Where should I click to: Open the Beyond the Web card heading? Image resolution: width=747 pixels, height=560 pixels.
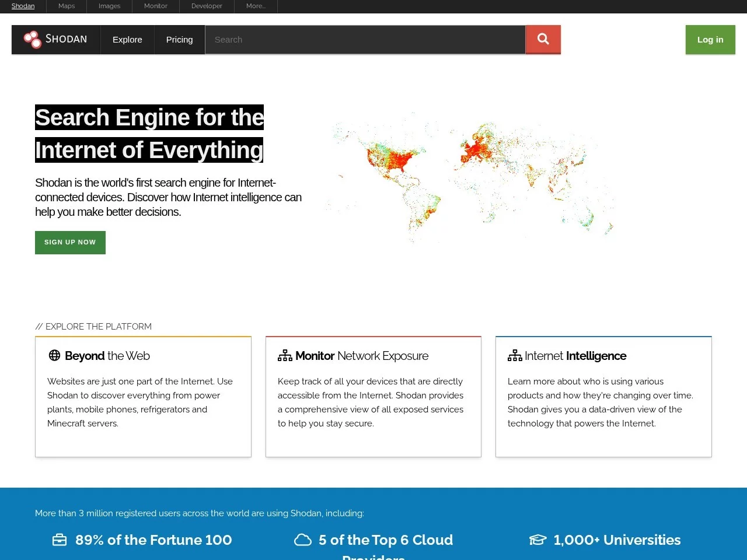107,356
